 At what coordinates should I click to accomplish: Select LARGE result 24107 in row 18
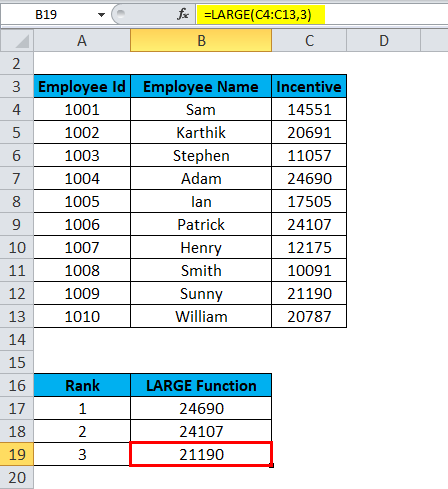click(x=201, y=431)
